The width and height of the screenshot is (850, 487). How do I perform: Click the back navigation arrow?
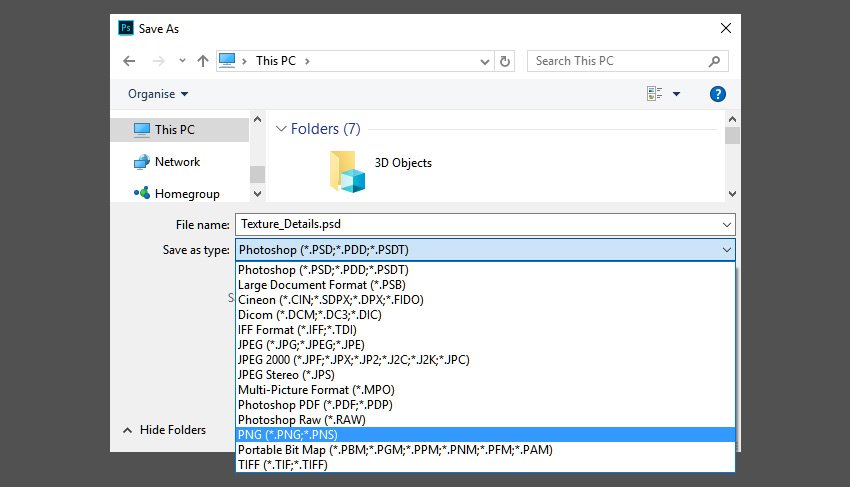tap(129, 61)
